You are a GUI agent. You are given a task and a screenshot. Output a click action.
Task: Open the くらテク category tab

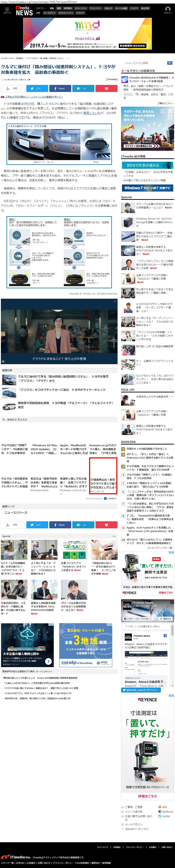pyautogui.click(x=134, y=8)
